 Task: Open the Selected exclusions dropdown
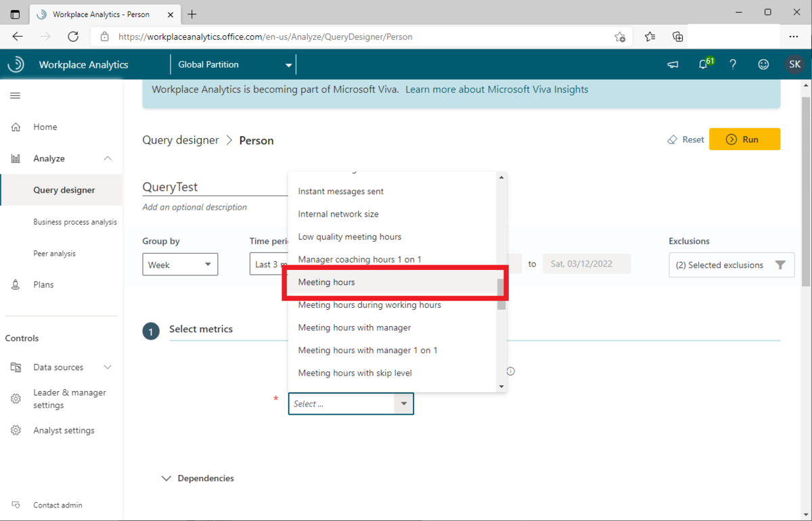click(731, 265)
